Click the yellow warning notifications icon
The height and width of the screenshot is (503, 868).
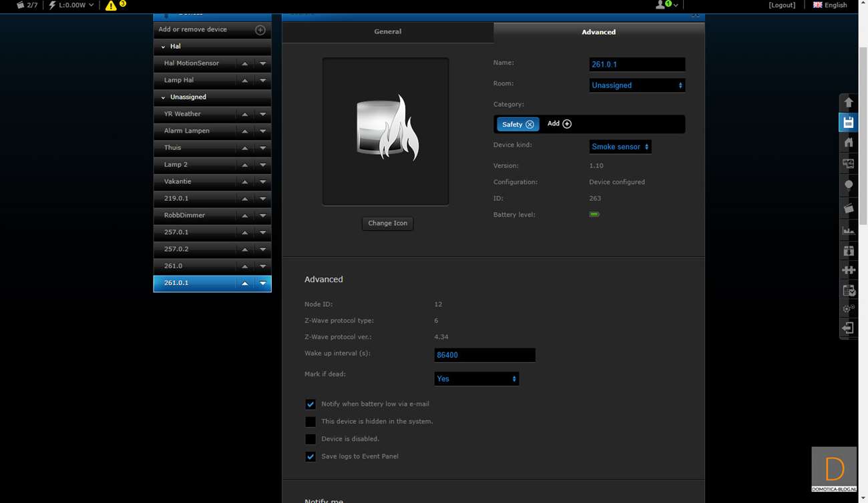point(111,5)
